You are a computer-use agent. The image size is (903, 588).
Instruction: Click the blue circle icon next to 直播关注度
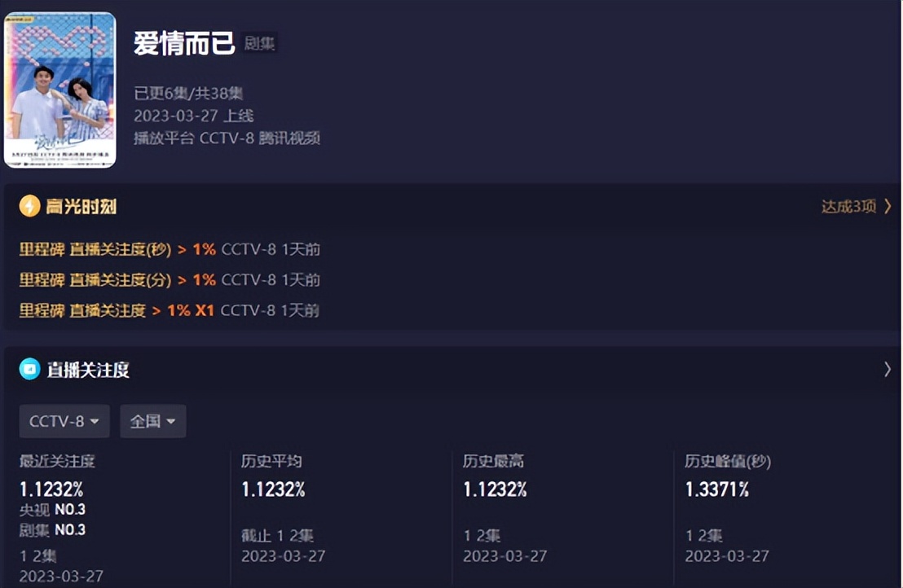30,369
